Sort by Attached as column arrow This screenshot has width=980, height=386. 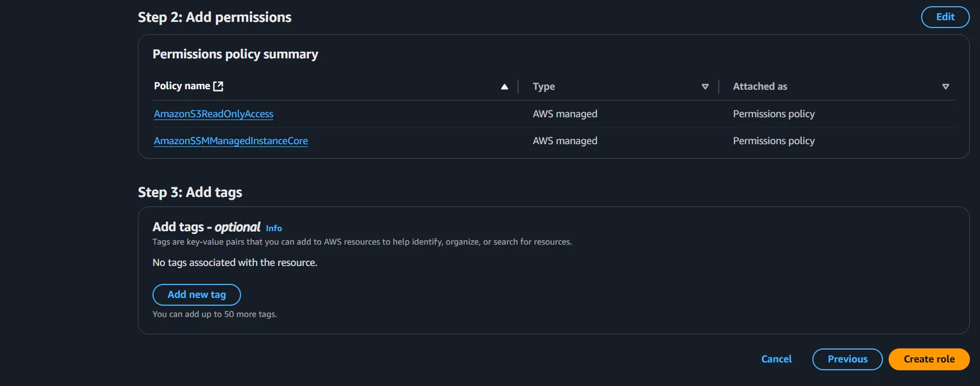point(946,86)
